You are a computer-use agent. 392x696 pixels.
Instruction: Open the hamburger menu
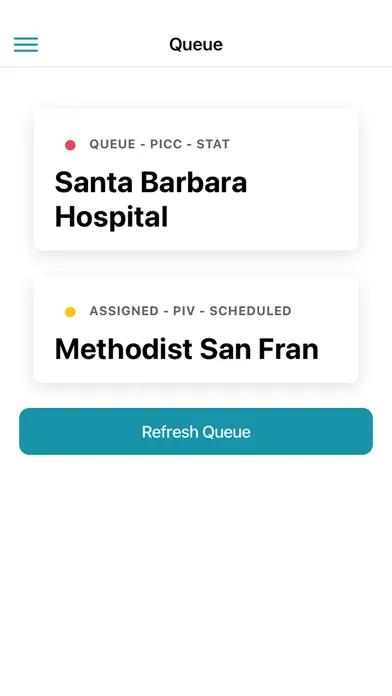(26, 44)
